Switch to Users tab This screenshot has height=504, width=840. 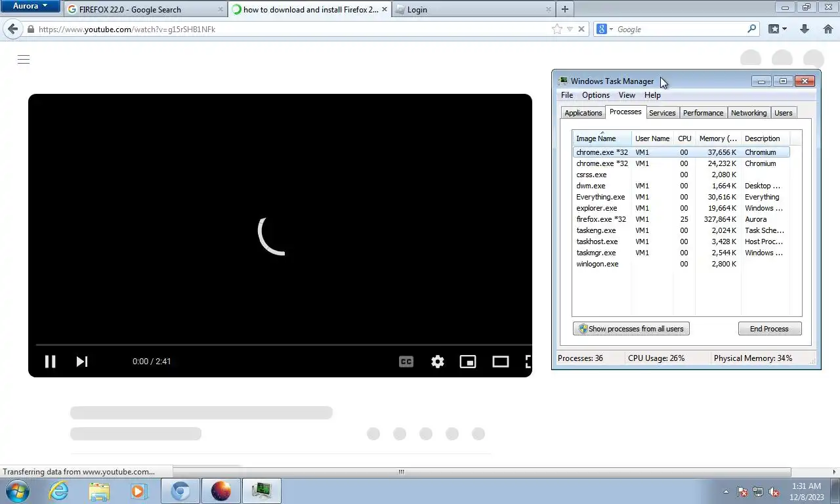click(x=784, y=113)
